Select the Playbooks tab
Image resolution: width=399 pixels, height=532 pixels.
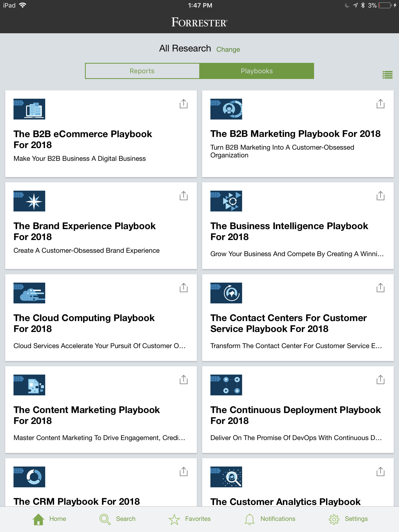click(x=257, y=71)
